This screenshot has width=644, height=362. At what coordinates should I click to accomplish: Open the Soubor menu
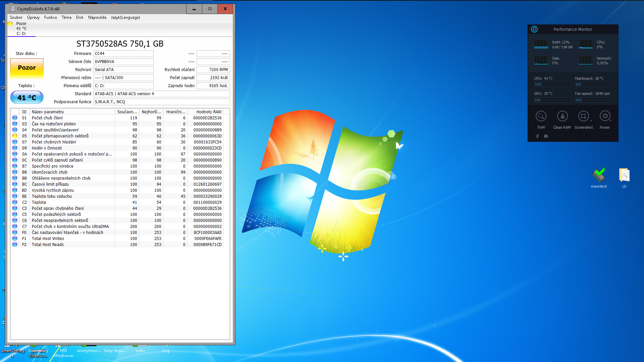click(16, 17)
